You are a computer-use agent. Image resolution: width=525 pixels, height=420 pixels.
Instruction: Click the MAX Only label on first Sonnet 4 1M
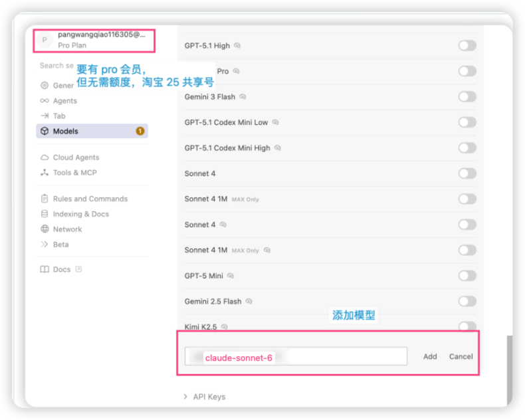245,199
